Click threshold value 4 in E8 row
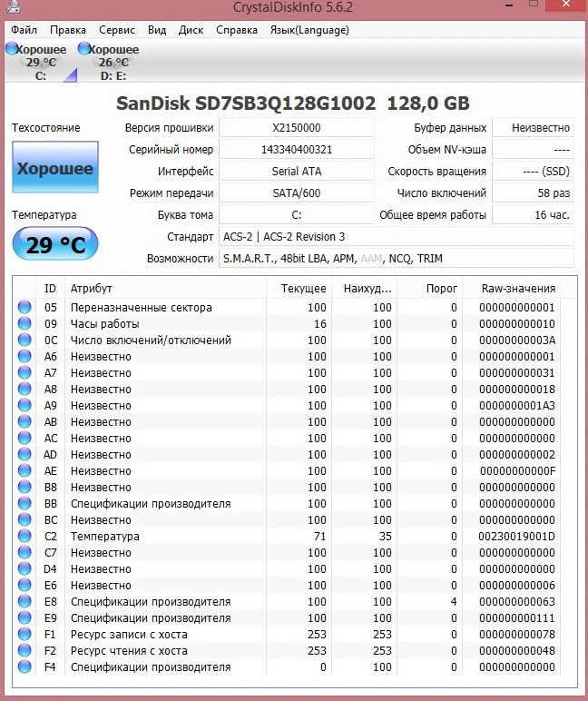588x701 pixels. tap(454, 602)
